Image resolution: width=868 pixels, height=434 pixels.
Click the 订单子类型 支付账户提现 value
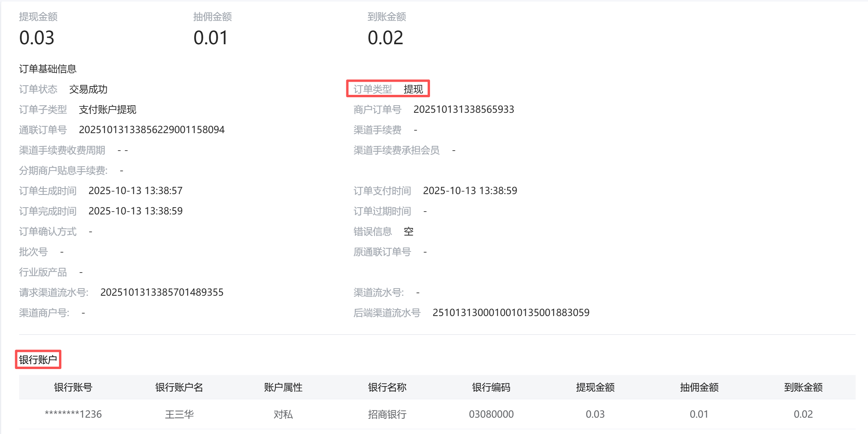point(107,110)
